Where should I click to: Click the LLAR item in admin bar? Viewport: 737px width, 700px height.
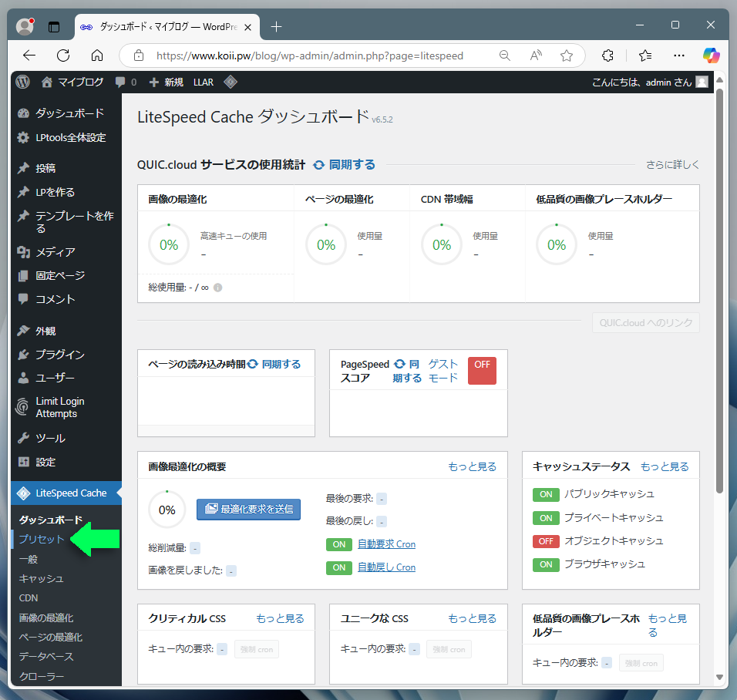pyautogui.click(x=204, y=82)
